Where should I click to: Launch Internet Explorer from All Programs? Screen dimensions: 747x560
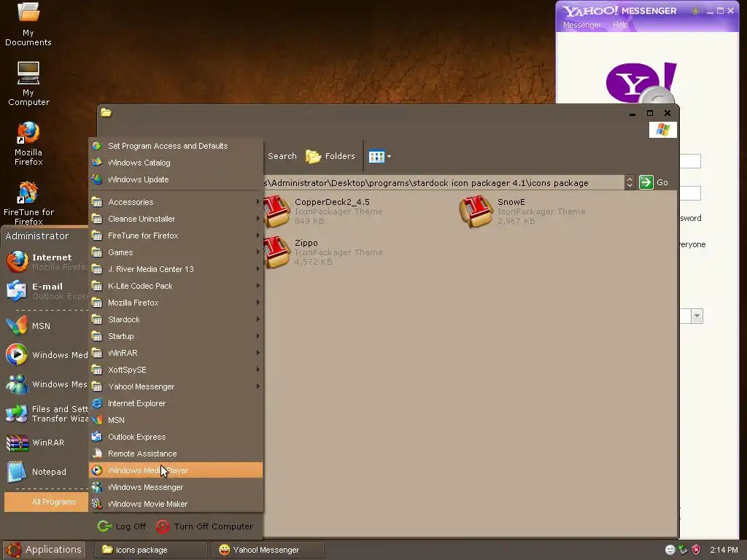[x=176, y=403]
